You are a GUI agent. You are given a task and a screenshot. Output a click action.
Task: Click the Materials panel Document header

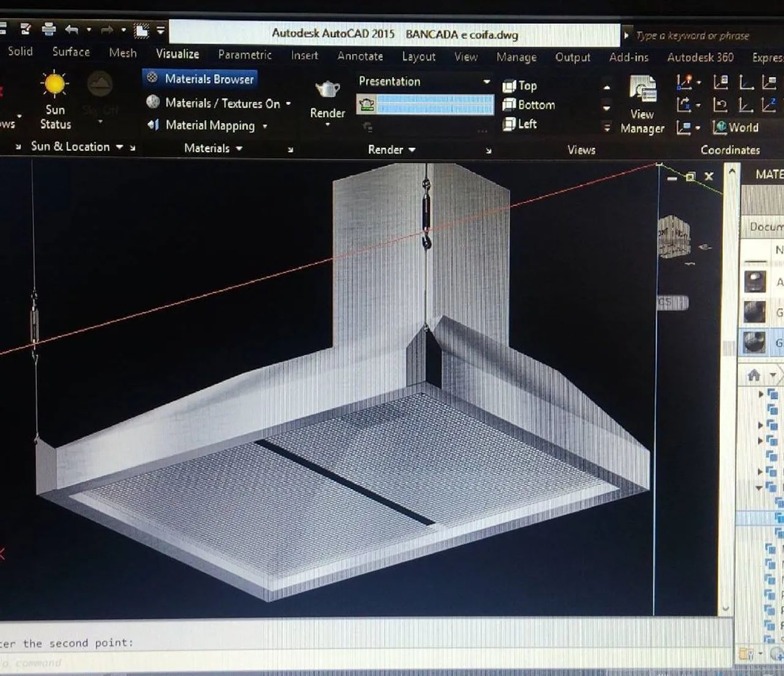(763, 226)
